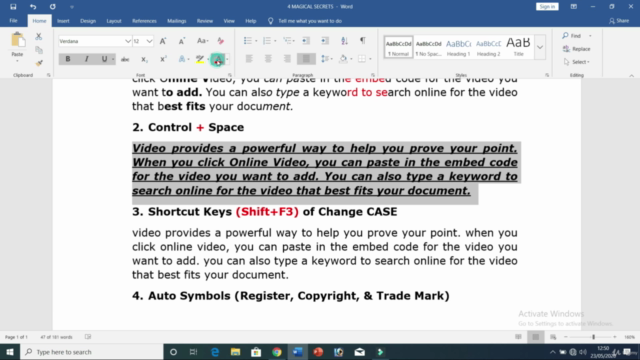640x360 pixels.
Task: Increase paragraph indent
Action: coord(325,40)
